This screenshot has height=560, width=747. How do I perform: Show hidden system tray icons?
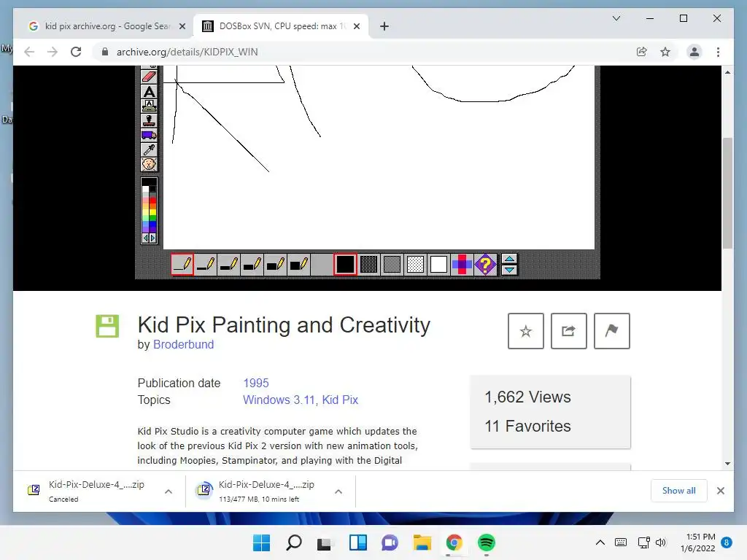600,542
